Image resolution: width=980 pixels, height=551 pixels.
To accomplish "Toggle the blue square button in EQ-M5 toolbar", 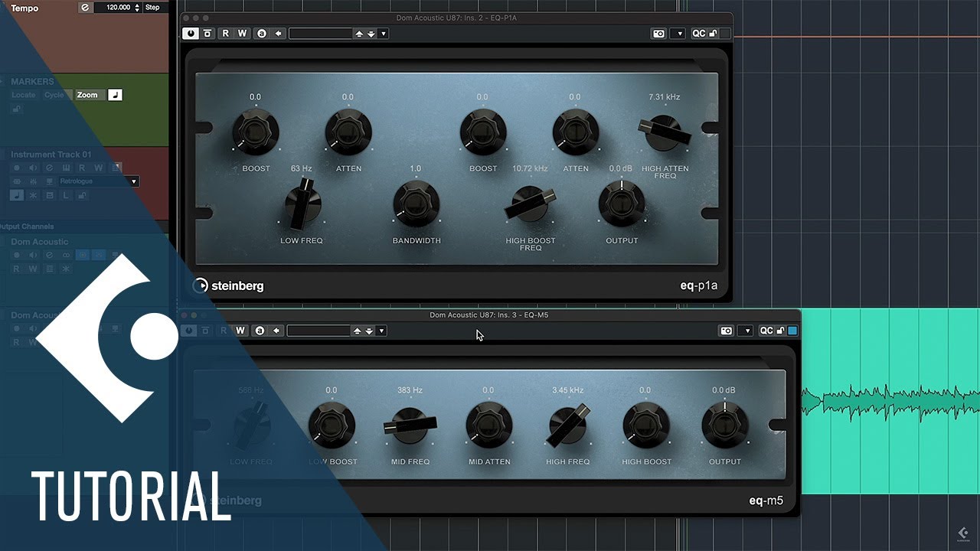I will click(x=792, y=331).
